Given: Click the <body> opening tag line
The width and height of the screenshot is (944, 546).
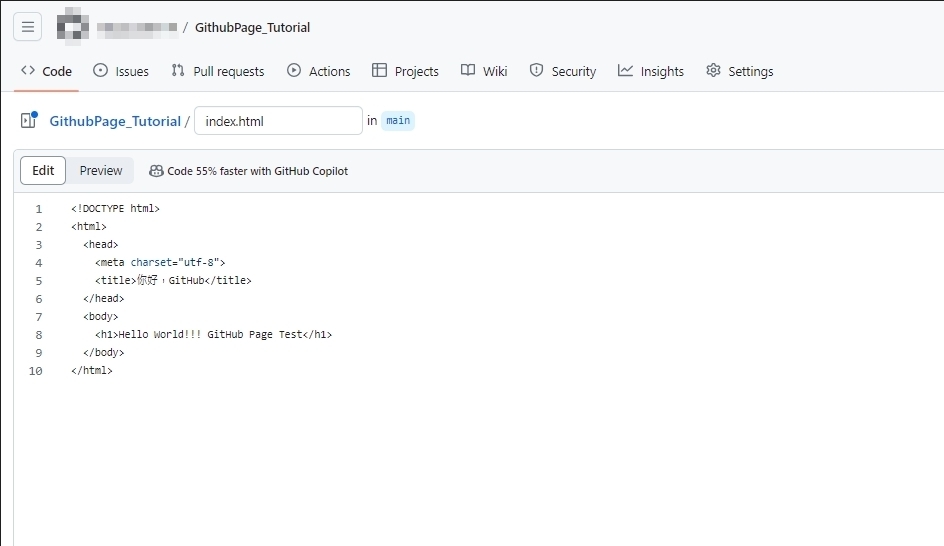Looking at the screenshot, I should pos(101,317).
